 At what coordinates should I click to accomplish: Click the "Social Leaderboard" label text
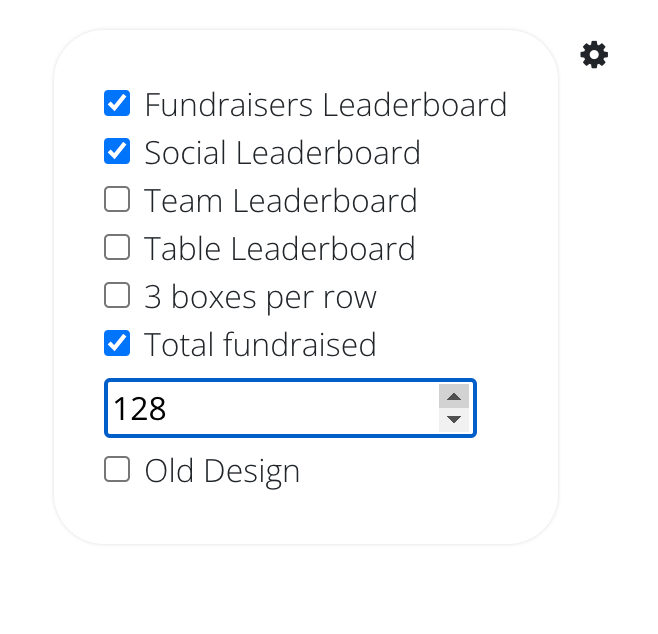coord(282,152)
